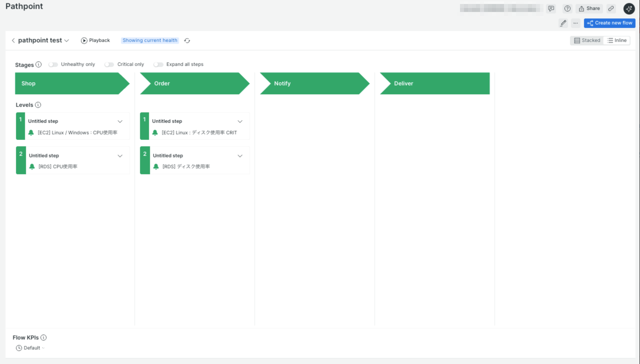Click the Create new flow button

(x=609, y=23)
